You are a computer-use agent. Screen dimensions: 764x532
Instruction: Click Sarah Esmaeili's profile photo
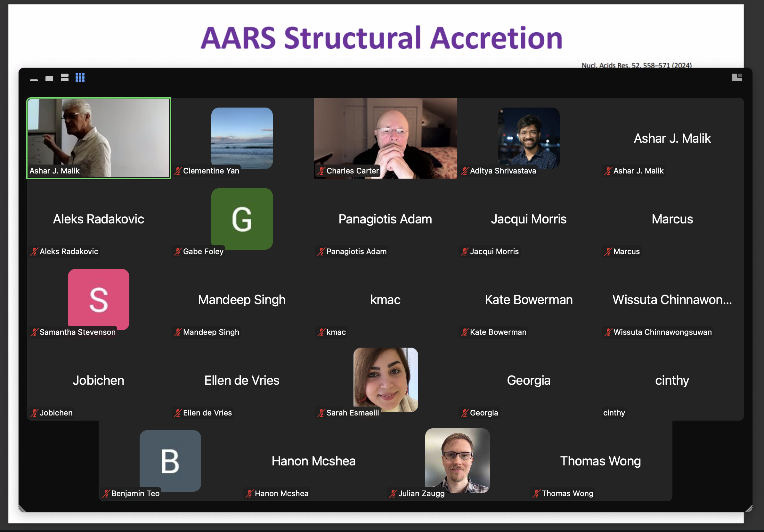click(x=385, y=380)
